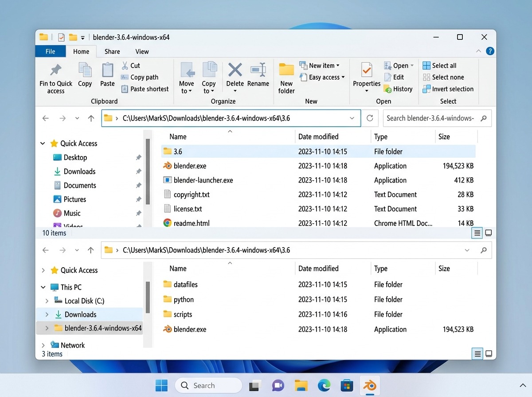
Task: Click the Open button in ribbon
Action: tap(398, 66)
